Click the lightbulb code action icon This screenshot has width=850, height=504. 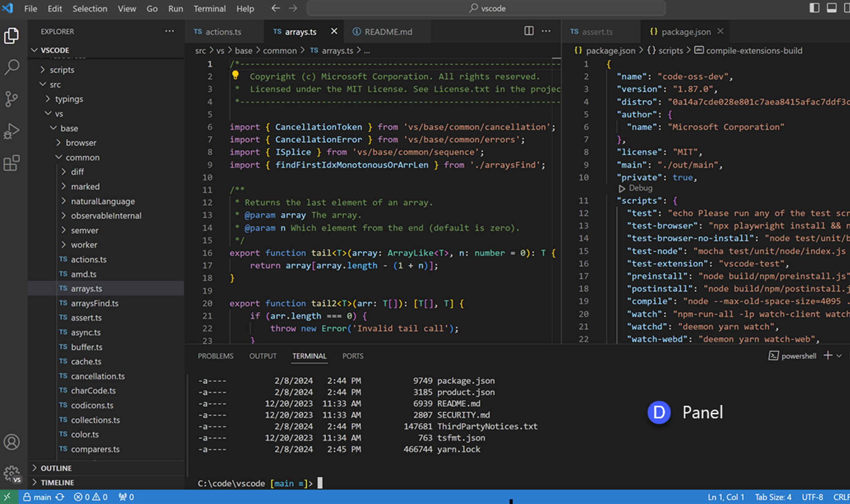click(x=235, y=75)
